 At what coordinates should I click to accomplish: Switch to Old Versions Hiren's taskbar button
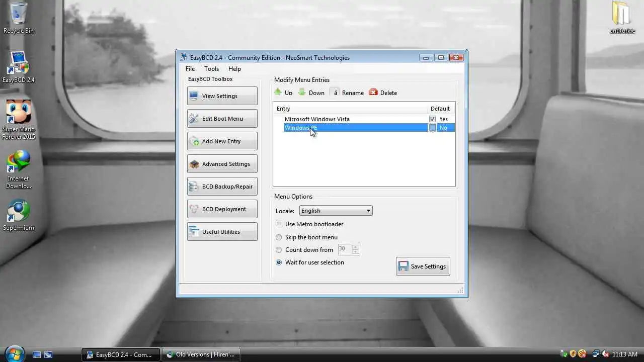(x=201, y=354)
